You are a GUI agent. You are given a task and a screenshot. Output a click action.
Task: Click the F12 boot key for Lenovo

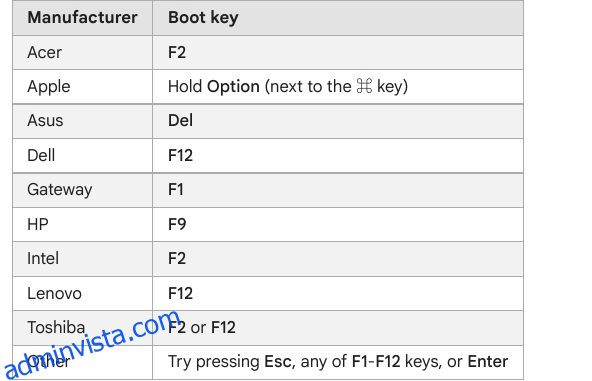point(180,293)
